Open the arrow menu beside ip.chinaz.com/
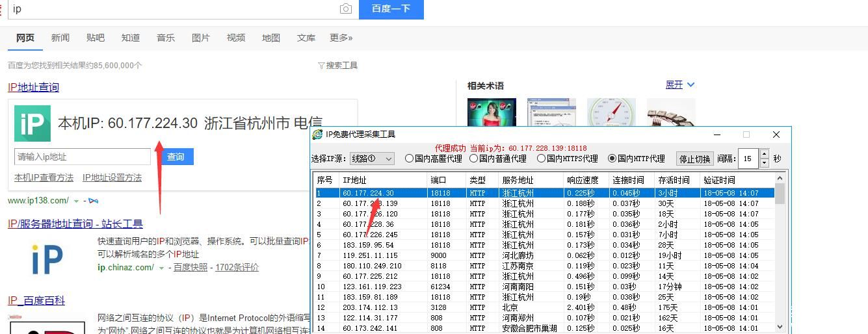Viewport: 868px width, 334px height. pyautogui.click(x=162, y=268)
